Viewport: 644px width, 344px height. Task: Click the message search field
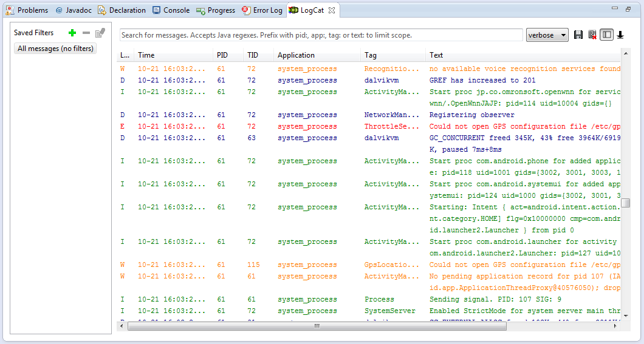pos(321,35)
